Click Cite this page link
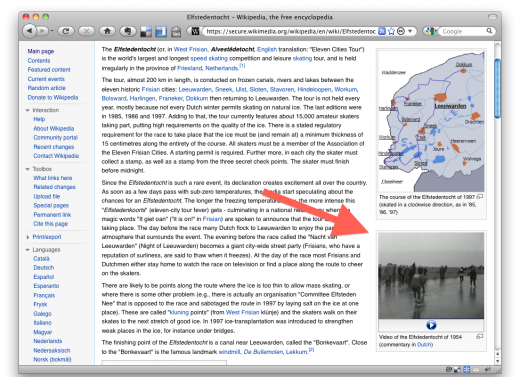Image resolution: width=520 pixels, height=377 pixels. [x=50, y=224]
